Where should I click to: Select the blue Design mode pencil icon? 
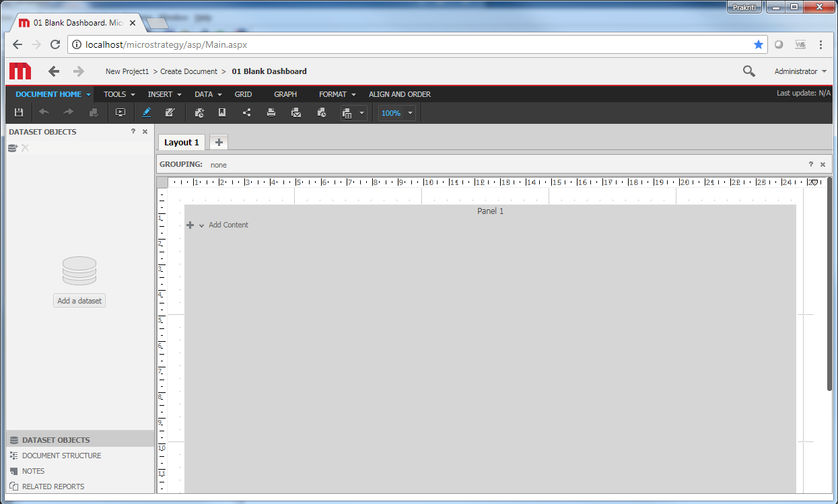tap(147, 112)
